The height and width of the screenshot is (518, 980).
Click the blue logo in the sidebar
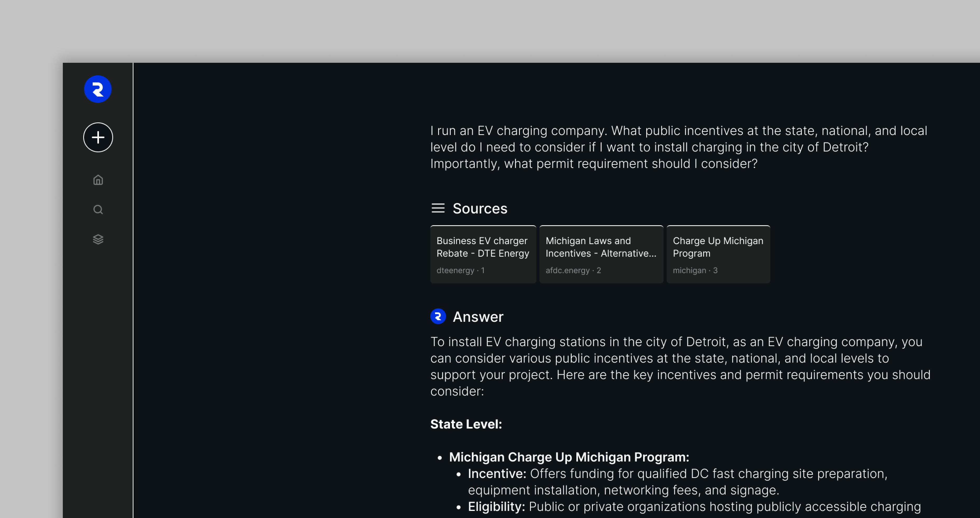point(98,89)
